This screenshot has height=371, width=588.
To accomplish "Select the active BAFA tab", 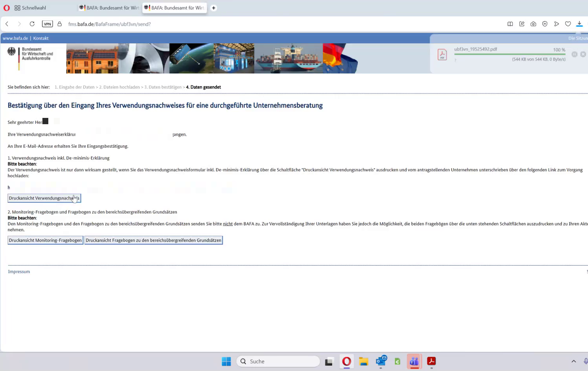I will pyautogui.click(x=174, y=8).
